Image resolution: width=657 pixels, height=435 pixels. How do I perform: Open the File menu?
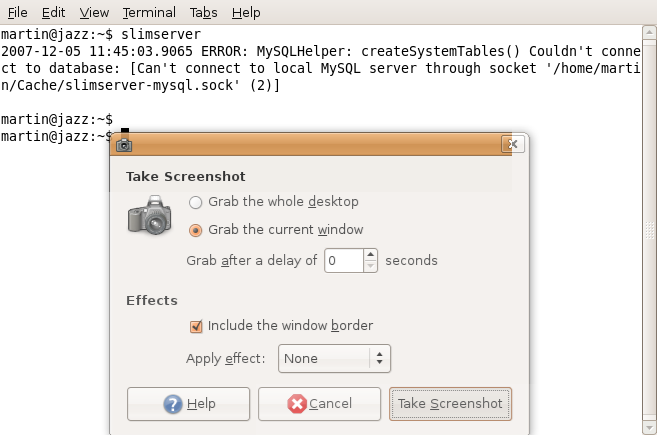coord(18,13)
